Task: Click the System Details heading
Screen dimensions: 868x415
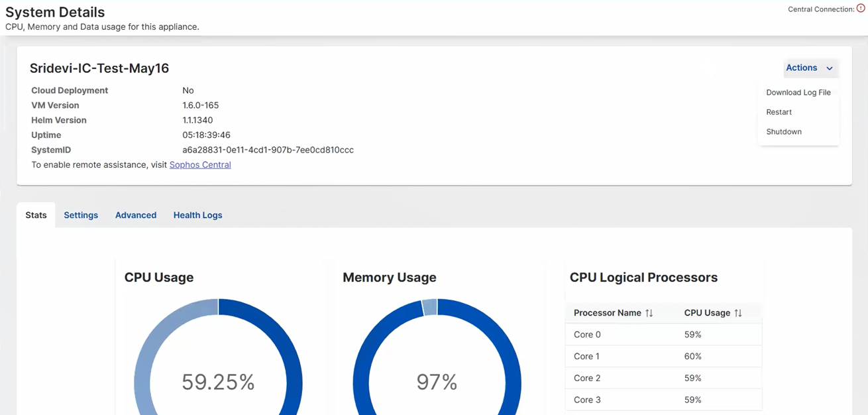Action: 54,12
